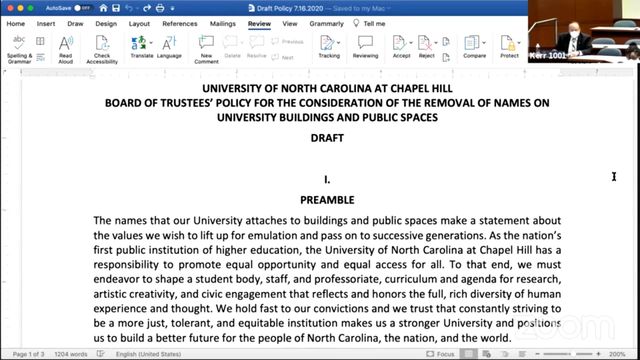The image size is (640, 360).
Task: Click the Next Change icon beside Reject
Action: (x=446, y=58)
